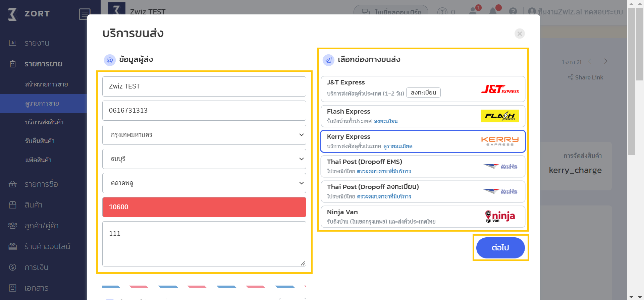
Task: Click the J&T Express logo
Action: click(x=500, y=89)
